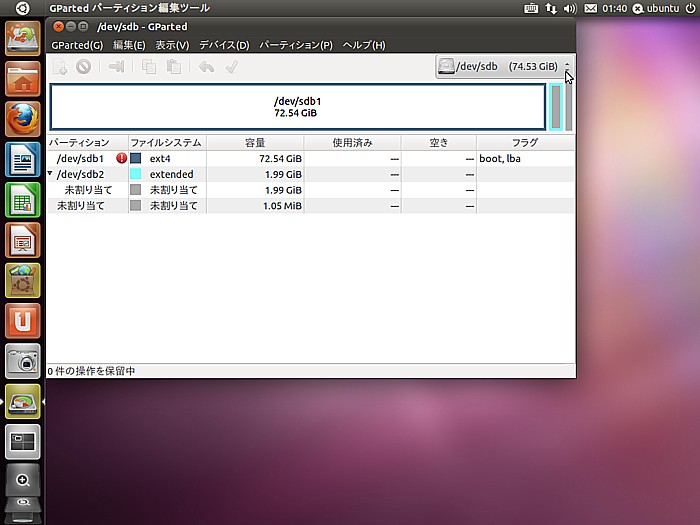Open the デバイス(D) menu
Screen dimensions: 700x525
click(224, 45)
